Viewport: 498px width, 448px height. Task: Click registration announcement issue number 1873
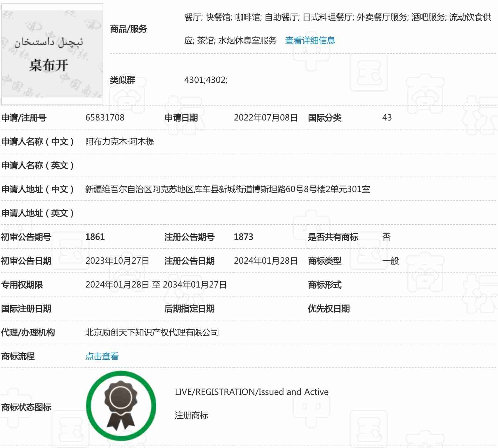(243, 237)
